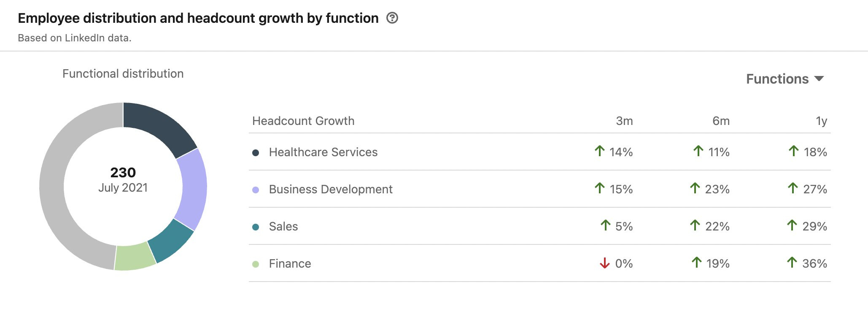Click the Functions dropdown arrow
Screen dimensions: 868x309
(x=819, y=79)
